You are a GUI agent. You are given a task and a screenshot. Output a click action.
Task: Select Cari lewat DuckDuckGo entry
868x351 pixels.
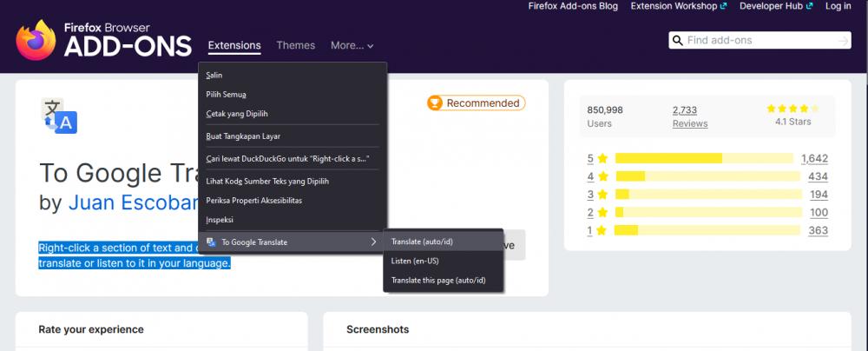coord(293,159)
